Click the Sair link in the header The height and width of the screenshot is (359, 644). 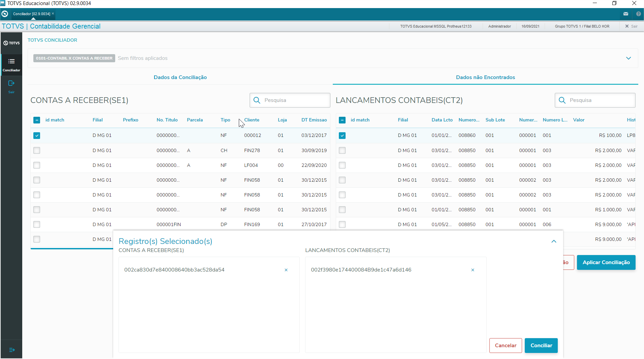coord(632,26)
